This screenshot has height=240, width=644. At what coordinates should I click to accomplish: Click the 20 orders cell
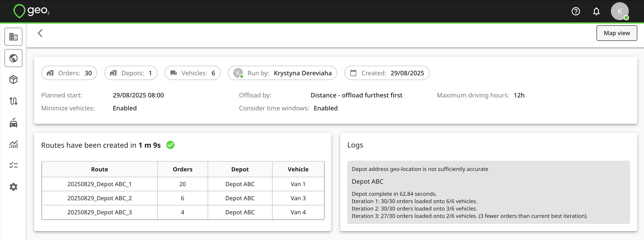pyautogui.click(x=183, y=184)
